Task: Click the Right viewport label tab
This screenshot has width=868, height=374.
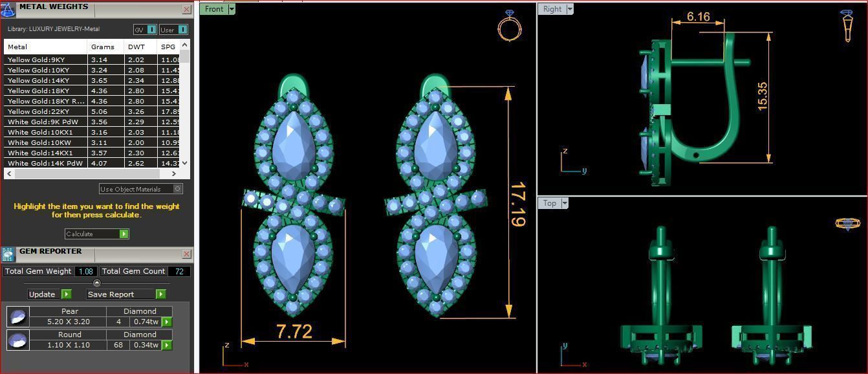Action: tap(552, 9)
